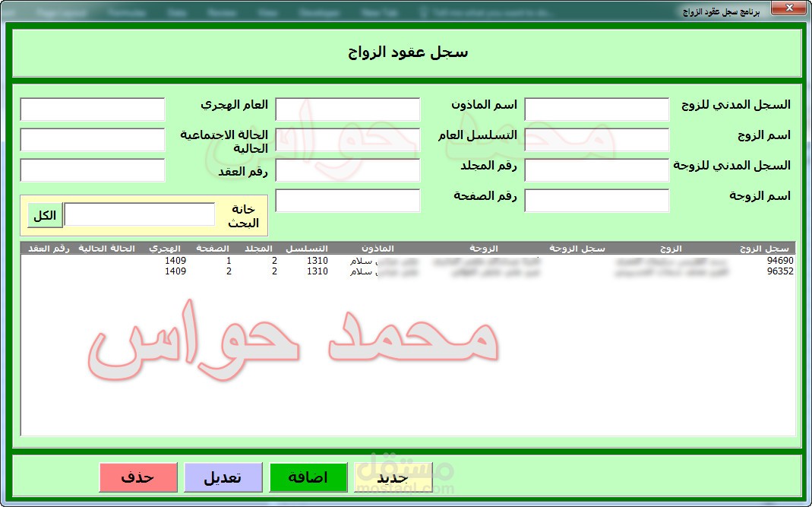The width and height of the screenshot is (812, 507).
Task: Click the حذف (Delete) button
Action: (138, 477)
